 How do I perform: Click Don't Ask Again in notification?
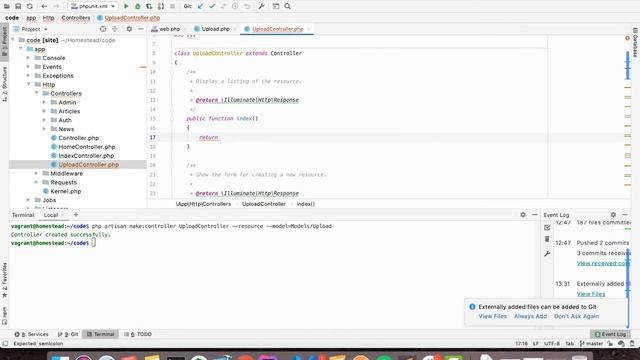point(576,316)
